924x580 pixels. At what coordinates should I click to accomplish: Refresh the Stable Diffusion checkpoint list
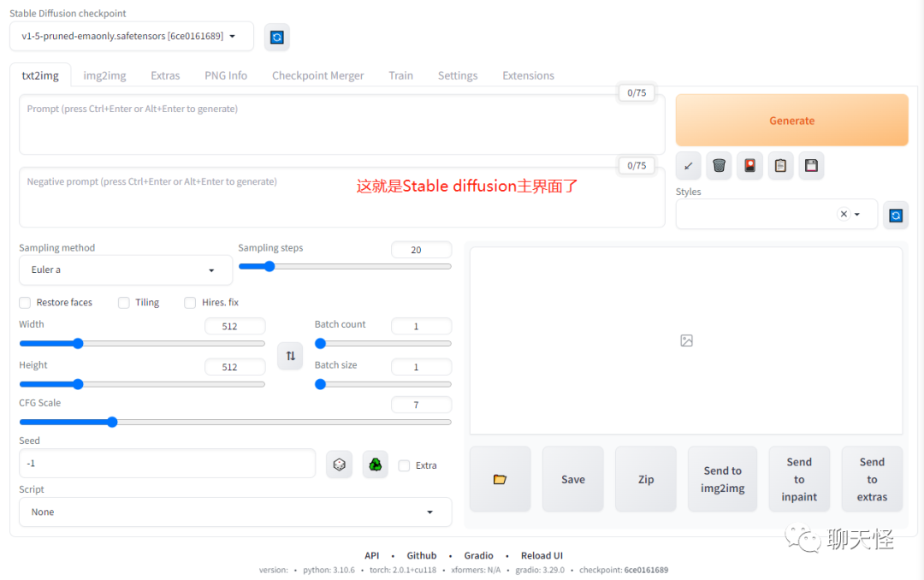(x=277, y=37)
